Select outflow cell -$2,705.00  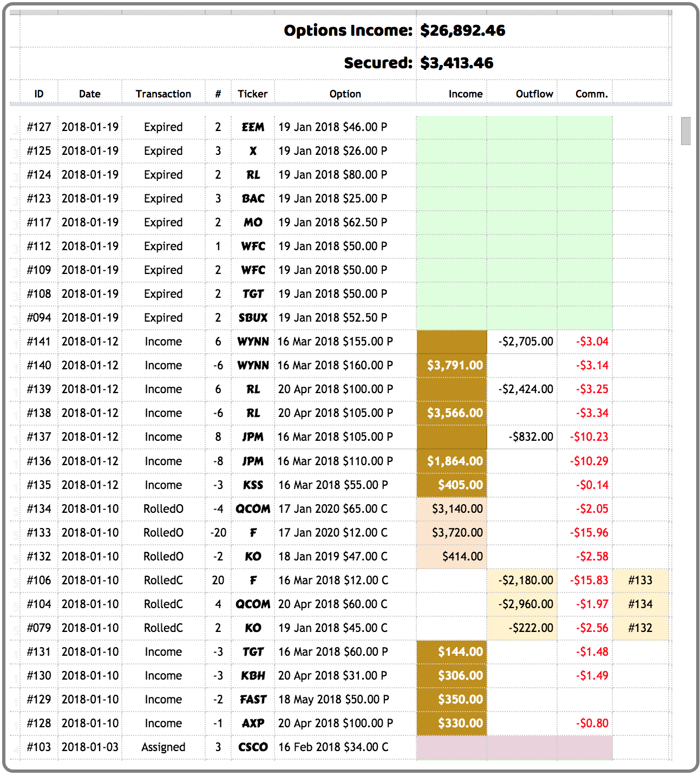522,342
